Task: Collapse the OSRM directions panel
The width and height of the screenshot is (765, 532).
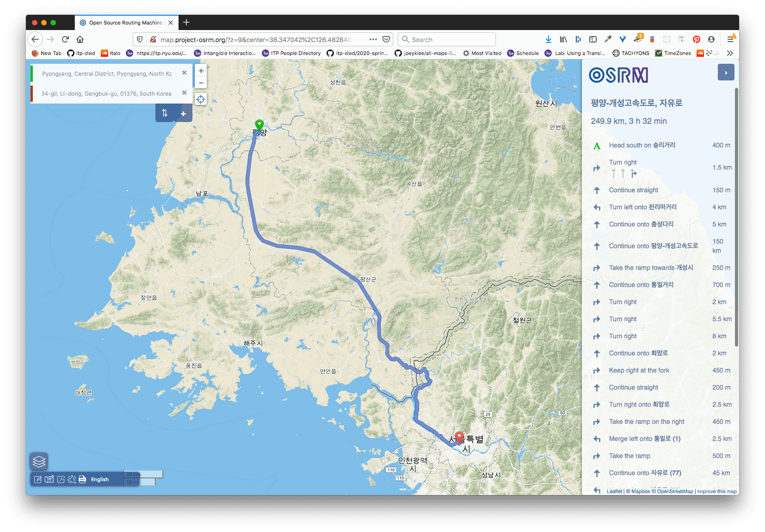Action: pos(726,73)
